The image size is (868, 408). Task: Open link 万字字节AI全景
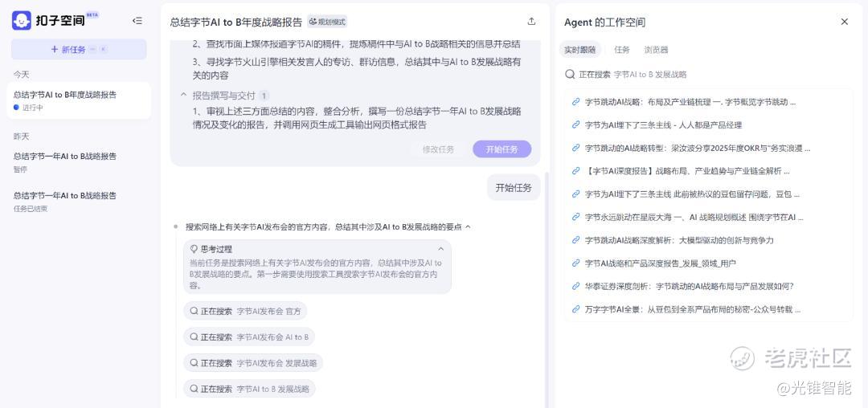pos(693,309)
